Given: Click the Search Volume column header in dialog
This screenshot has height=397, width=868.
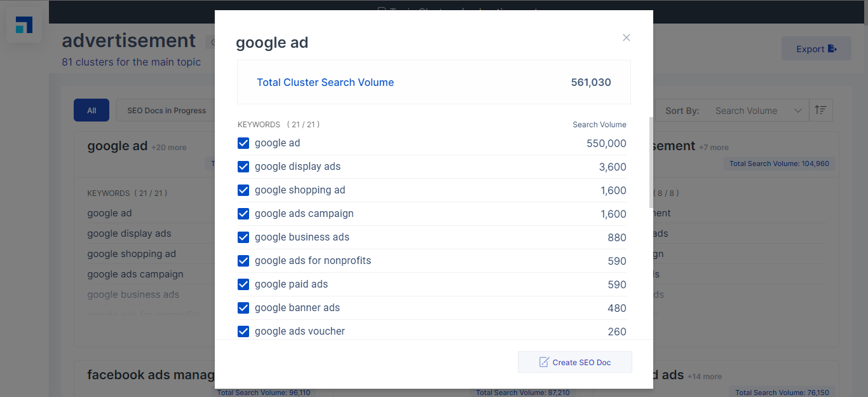Looking at the screenshot, I should click(x=599, y=125).
